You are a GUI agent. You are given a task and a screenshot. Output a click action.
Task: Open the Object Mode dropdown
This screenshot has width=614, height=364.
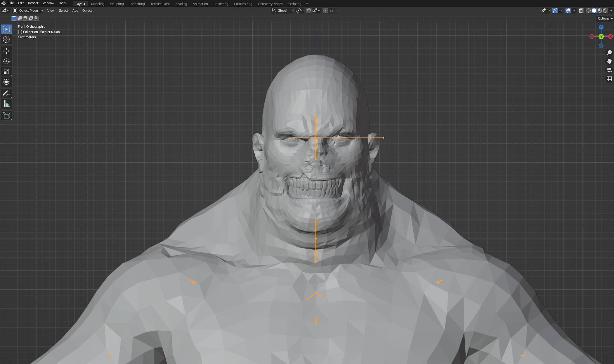(28, 11)
